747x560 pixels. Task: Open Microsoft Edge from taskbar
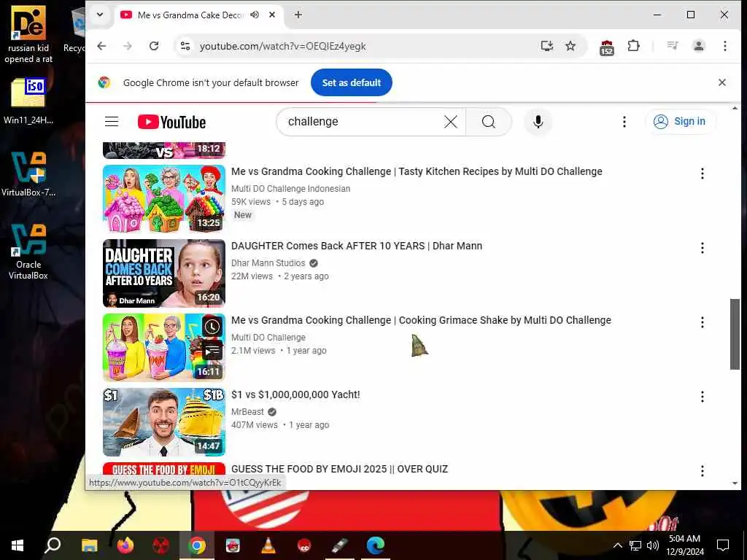(376, 545)
